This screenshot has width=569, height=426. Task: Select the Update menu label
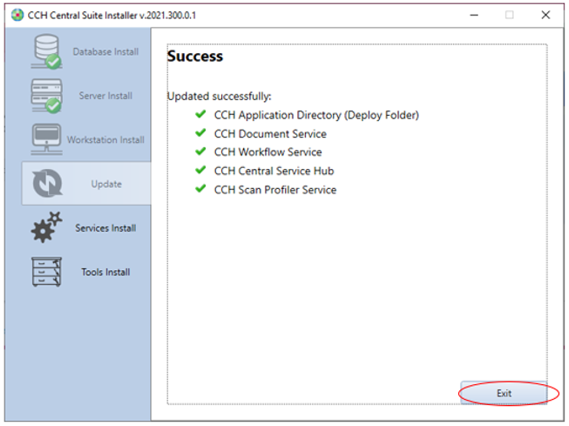pyautogui.click(x=106, y=184)
